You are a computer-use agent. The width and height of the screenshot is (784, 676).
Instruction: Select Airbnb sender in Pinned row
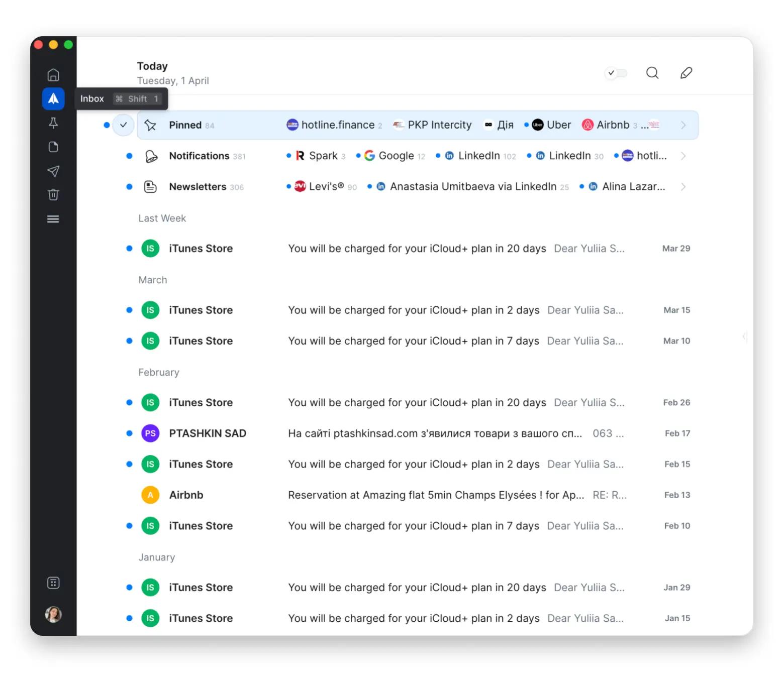[x=610, y=125]
